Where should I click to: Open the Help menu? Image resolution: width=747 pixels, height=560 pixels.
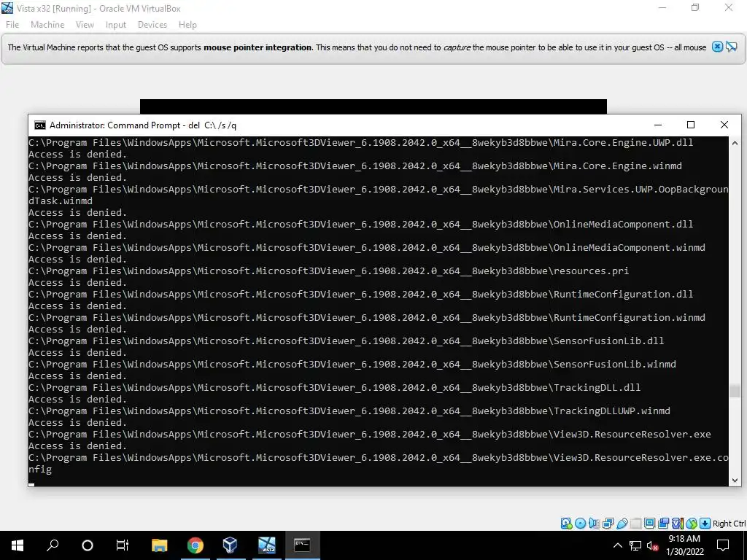tap(187, 25)
